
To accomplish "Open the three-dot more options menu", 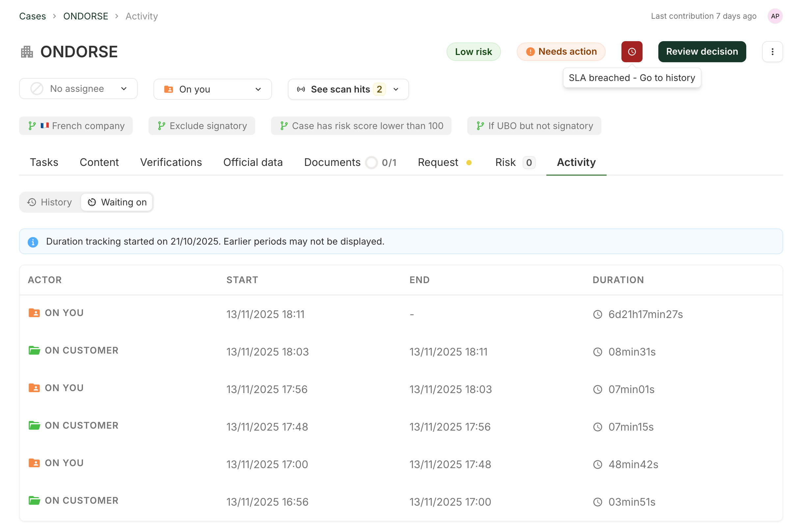I will [x=772, y=52].
